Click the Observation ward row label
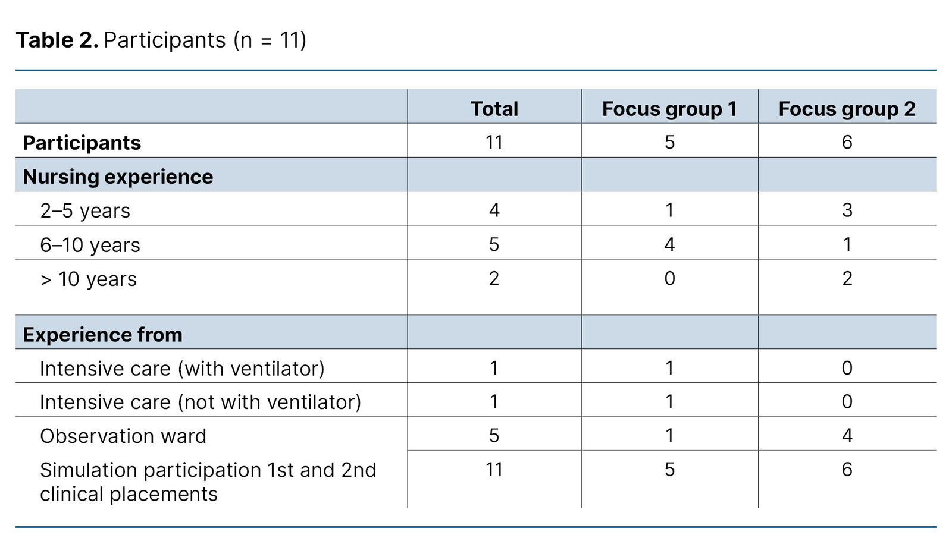952x560 pixels. point(123,436)
